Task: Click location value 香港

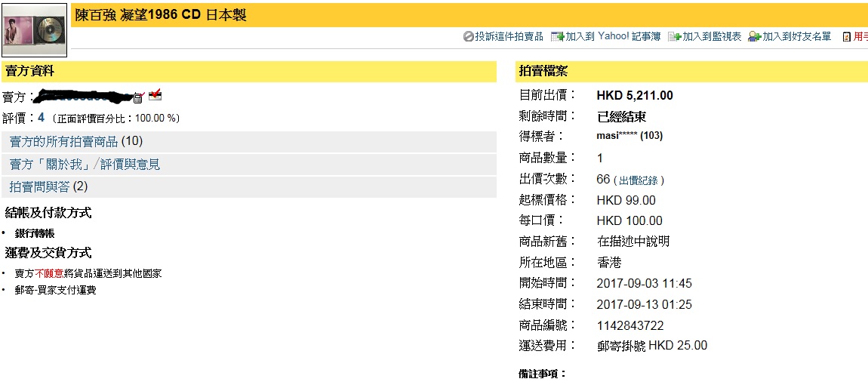Action: [609, 263]
